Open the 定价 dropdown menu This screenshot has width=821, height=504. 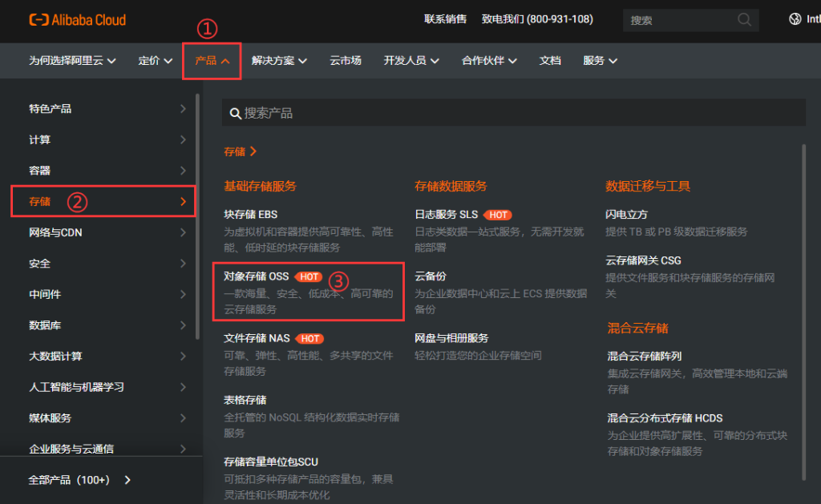pyautogui.click(x=155, y=61)
